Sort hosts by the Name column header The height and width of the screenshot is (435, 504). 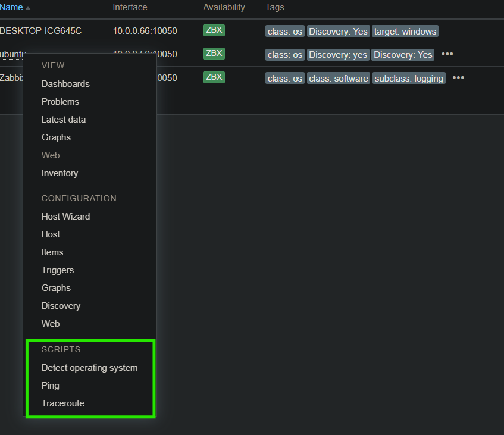click(x=11, y=7)
